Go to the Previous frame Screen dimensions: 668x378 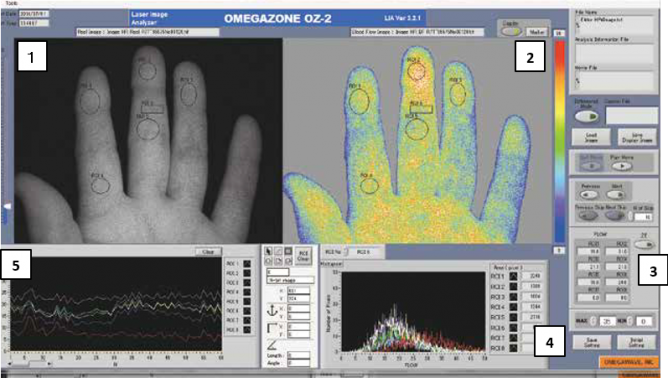click(x=589, y=195)
